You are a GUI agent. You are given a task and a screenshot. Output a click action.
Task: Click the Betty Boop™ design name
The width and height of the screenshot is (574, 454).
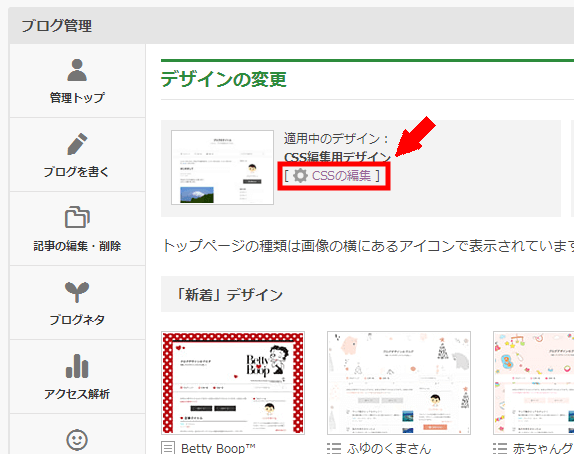[x=218, y=448]
